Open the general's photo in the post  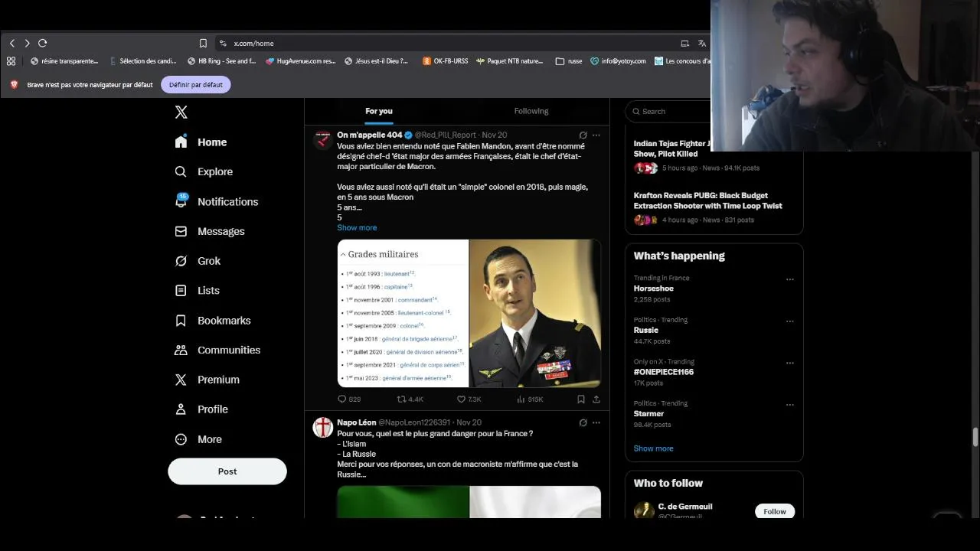535,313
